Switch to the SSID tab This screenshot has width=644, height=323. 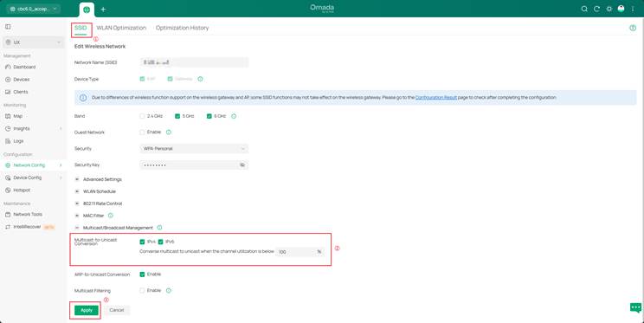coord(80,28)
